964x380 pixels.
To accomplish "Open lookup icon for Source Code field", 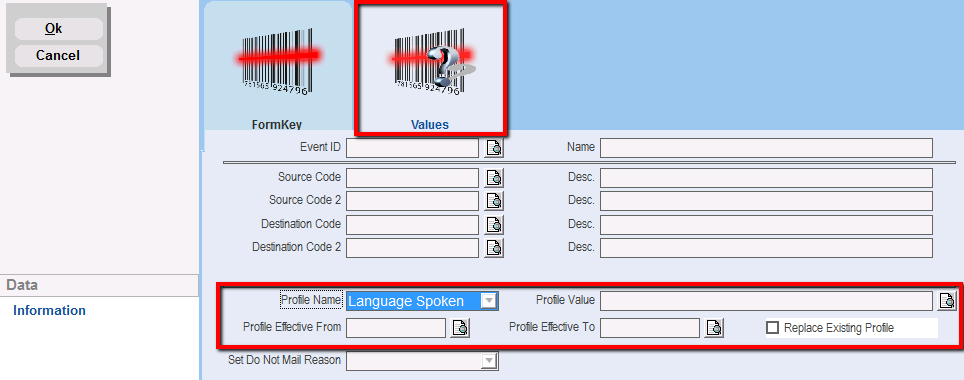I will coord(494,178).
